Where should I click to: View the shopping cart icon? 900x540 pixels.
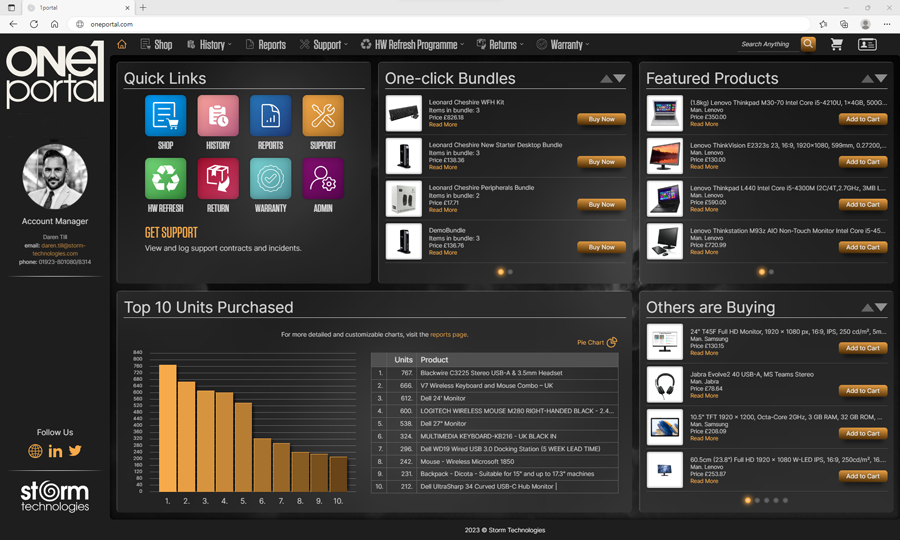point(836,44)
